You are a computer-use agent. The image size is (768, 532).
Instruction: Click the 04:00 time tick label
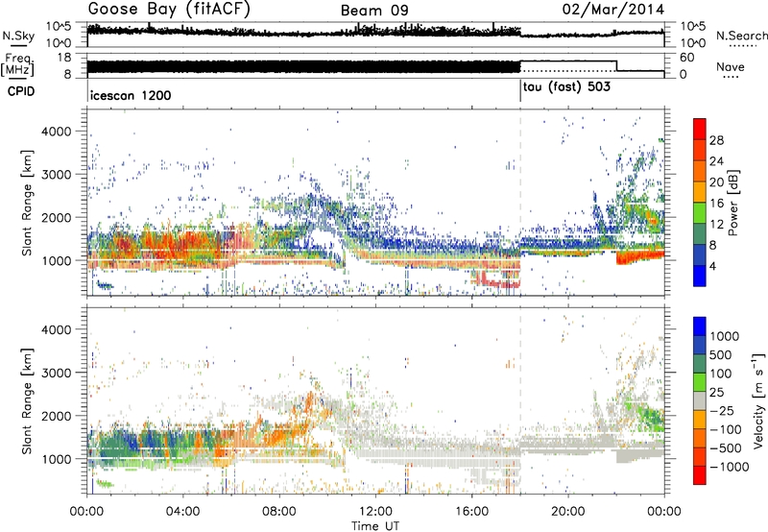[182, 512]
